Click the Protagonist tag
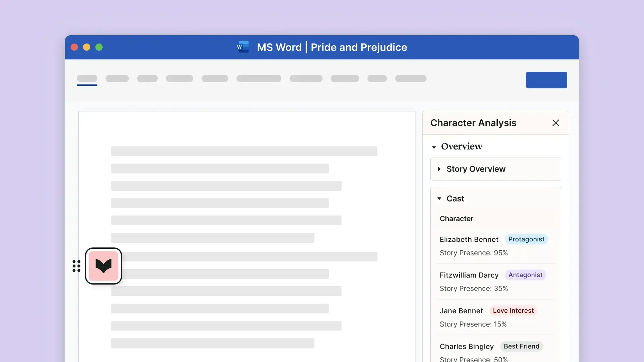Viewport: 644px width, 362px height. pyautogui.click(x=526, y=239)
